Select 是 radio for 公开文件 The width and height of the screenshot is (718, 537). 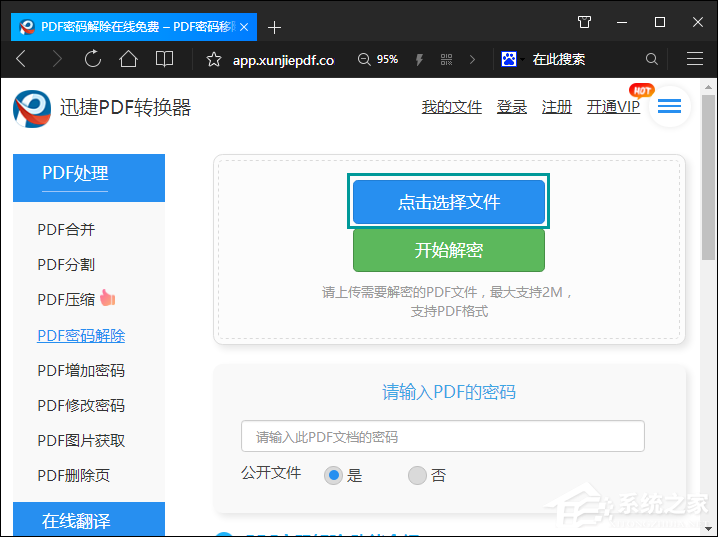(x=333, y=475)
